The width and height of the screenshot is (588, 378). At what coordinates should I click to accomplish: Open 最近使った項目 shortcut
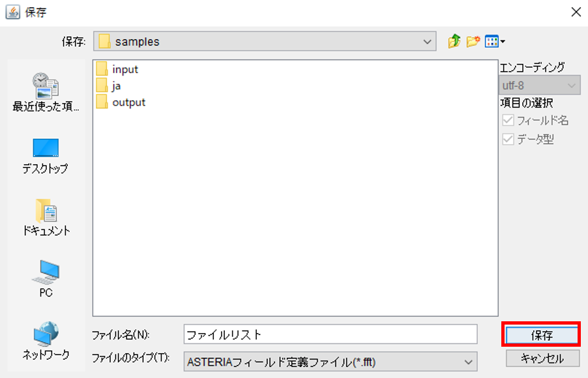46,93
